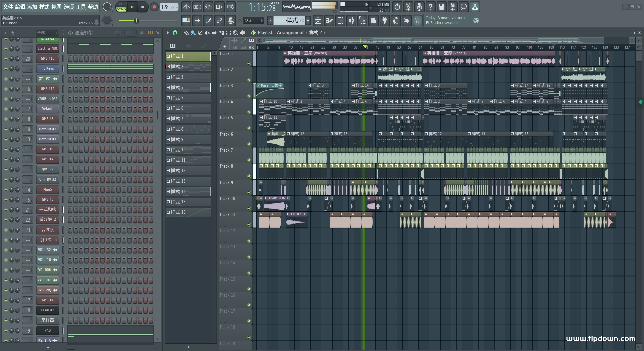Toggle first step of GMS #12 channel
This screenshot has height=351, width=644.
point(70,89)
